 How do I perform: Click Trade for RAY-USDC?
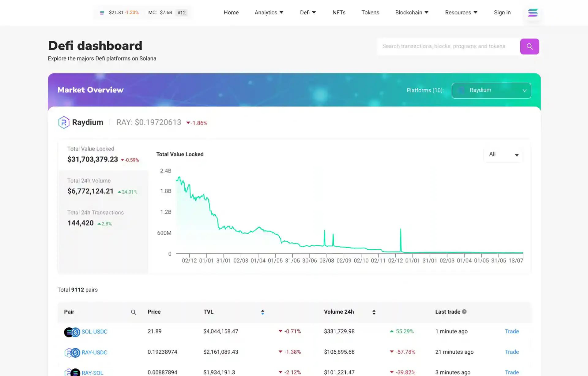click(x=512, y=352)
